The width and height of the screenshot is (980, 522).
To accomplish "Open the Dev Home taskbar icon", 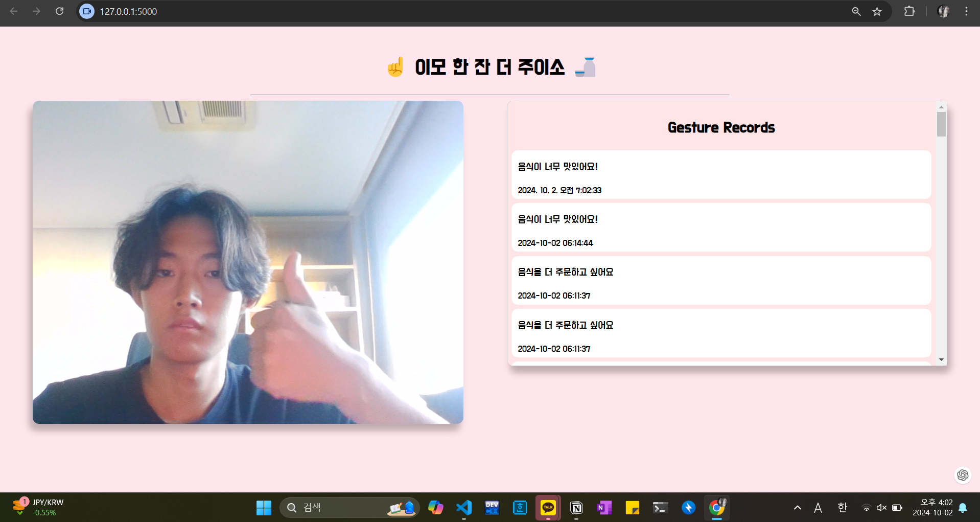I will [x=492, y=508].
